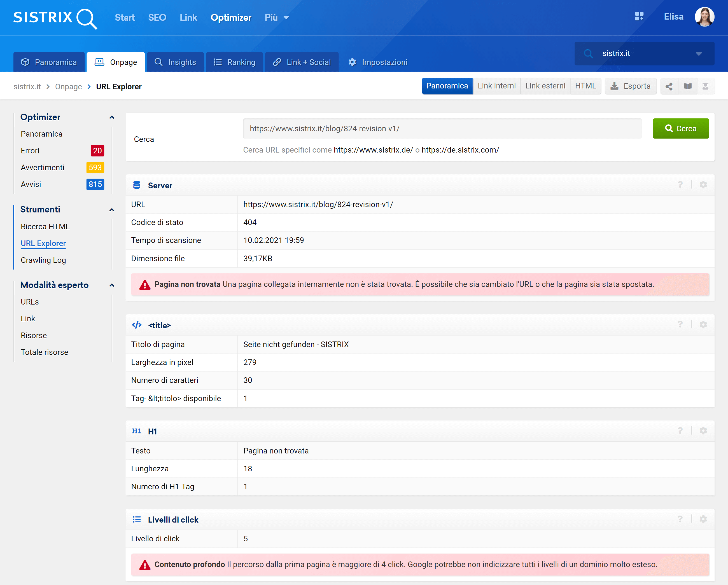Click the Esporta button
This screenshot has height=585, width=728.
(630, 86)
